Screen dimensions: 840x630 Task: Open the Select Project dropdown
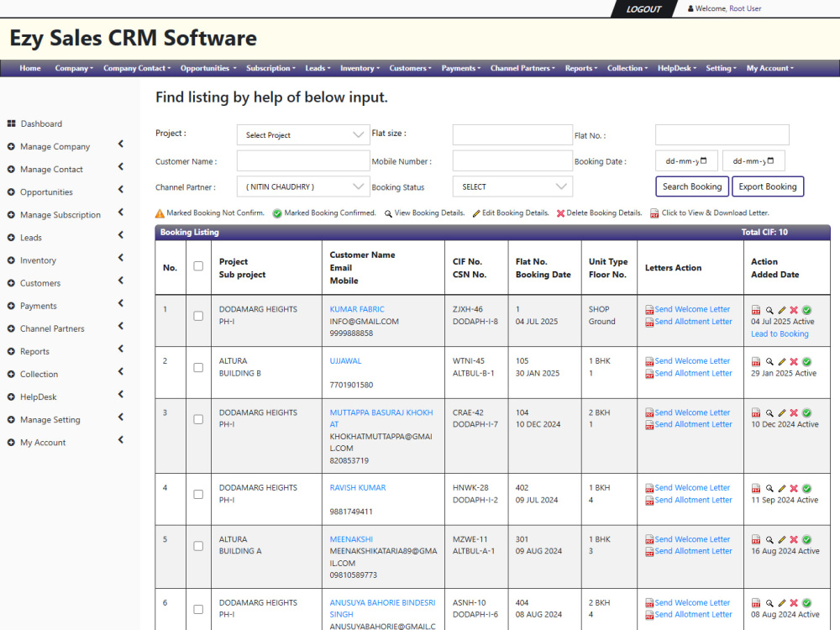[x=303, y=135]
